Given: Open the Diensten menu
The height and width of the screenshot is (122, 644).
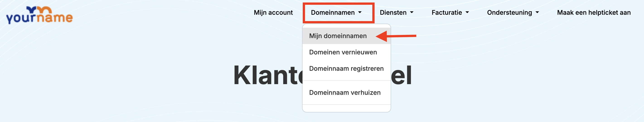Looking at the screenshot, I should click(393, 12).
